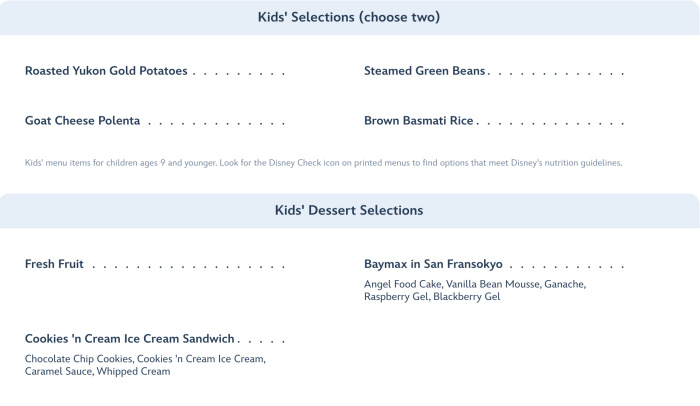Select Brown Basmati Rice item
This screenshot has width=700, height=406.
[418, 121]
